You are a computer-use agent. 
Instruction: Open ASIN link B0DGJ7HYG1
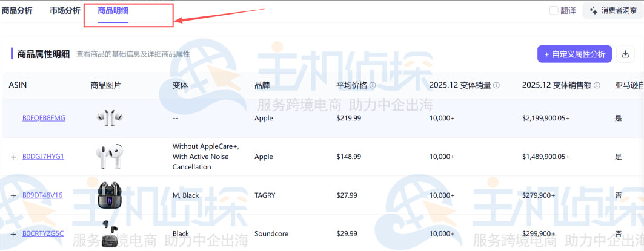coord(43,157)
